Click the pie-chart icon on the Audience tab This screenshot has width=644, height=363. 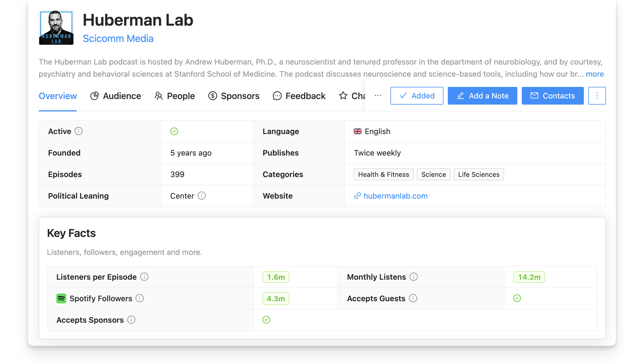pyautogui.click(x=94, y=96)
